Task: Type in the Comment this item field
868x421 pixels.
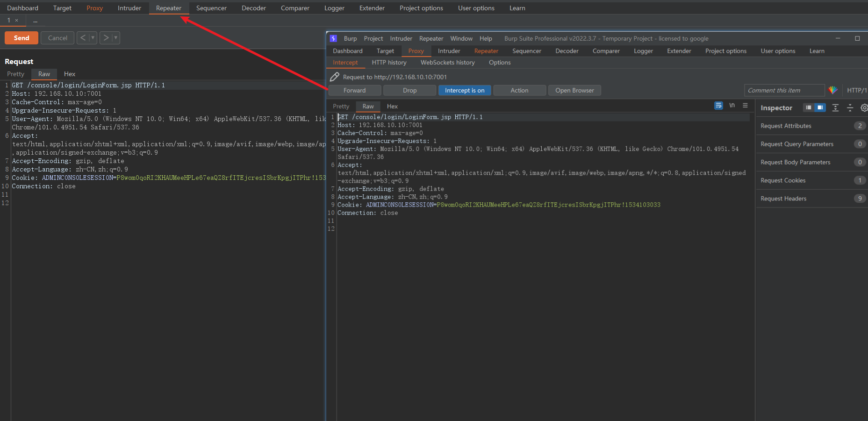Action: (784, 90)
